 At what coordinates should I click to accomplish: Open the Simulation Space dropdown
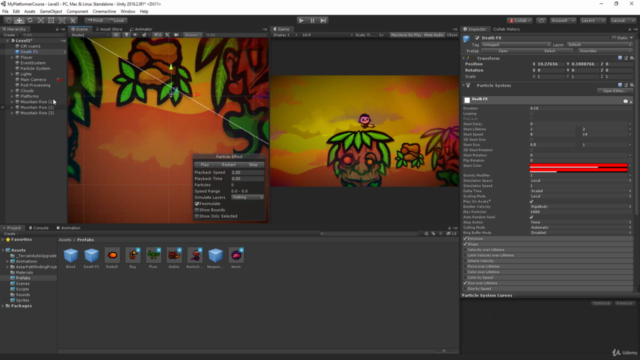pos(581,180)
